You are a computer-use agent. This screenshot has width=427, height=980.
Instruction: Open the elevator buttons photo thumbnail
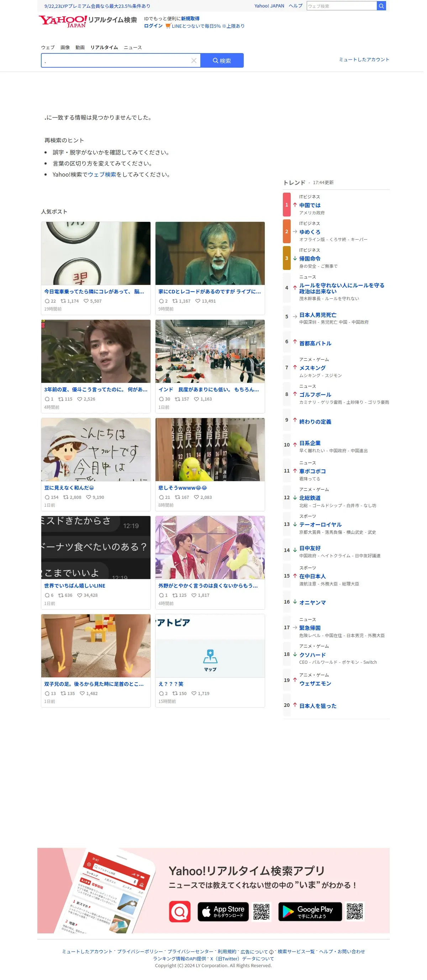point(96,253)
